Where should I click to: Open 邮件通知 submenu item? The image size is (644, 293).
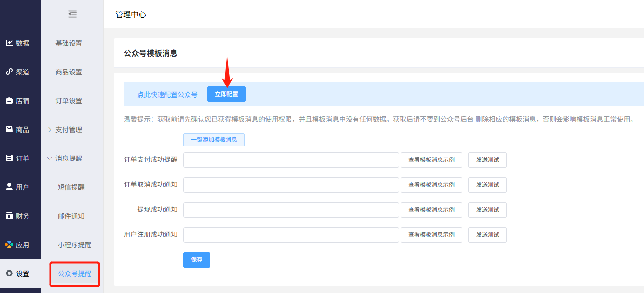[71, 216]
